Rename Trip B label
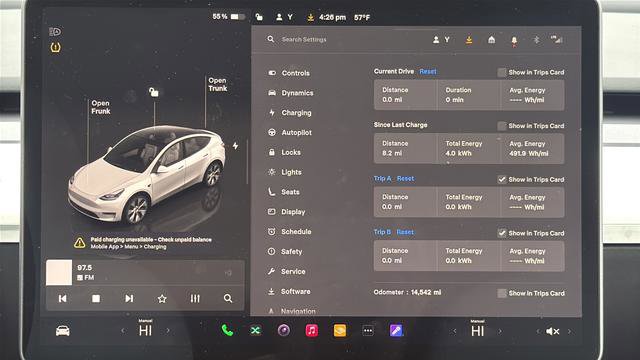 (x=382, y=232)
